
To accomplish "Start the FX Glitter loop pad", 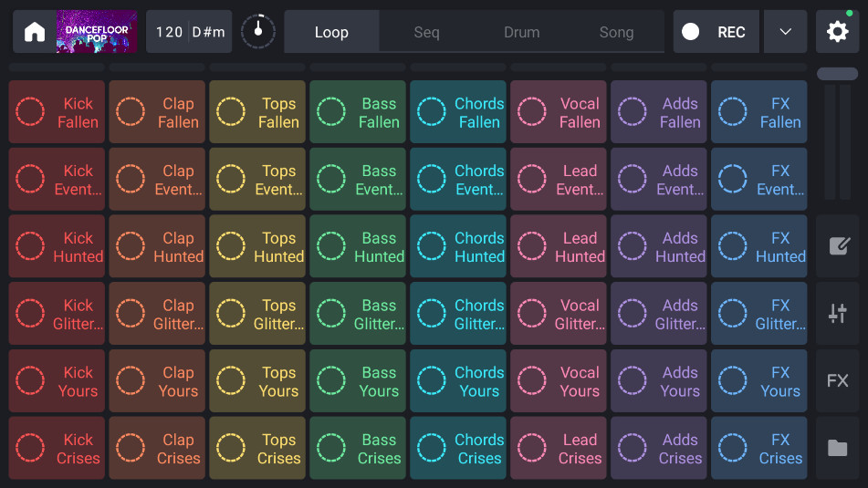I will 759,314.
